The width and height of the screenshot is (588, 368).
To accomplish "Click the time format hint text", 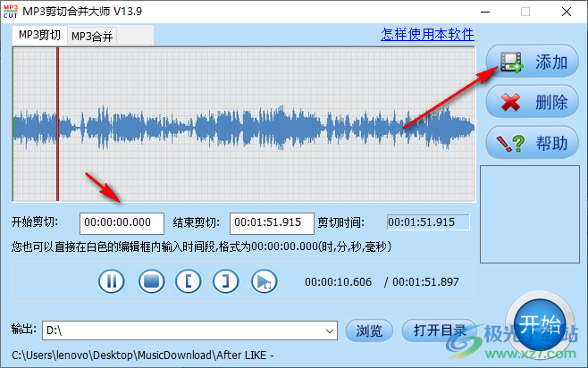I will [x=201, y=247].
